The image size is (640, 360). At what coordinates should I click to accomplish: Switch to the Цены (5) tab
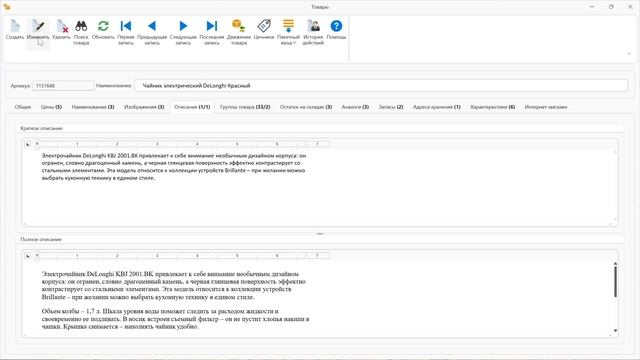(x=51, y=107)
